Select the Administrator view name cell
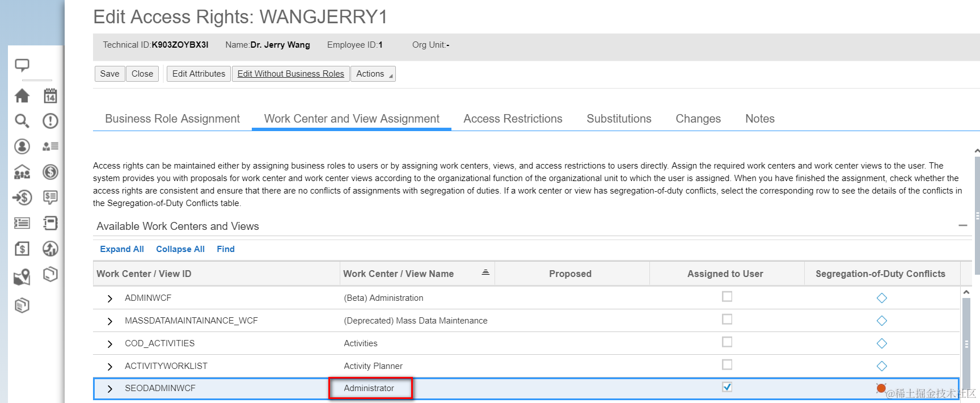The height and width of the screenshot is (403, 980). tap(369, 388)
